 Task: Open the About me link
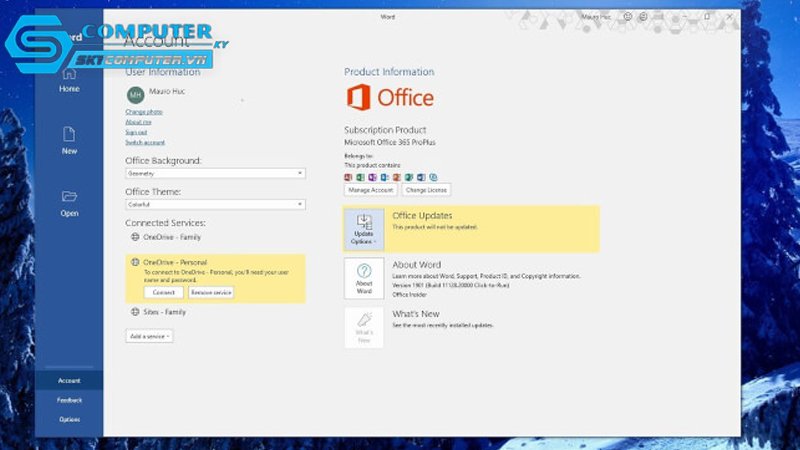138,122
